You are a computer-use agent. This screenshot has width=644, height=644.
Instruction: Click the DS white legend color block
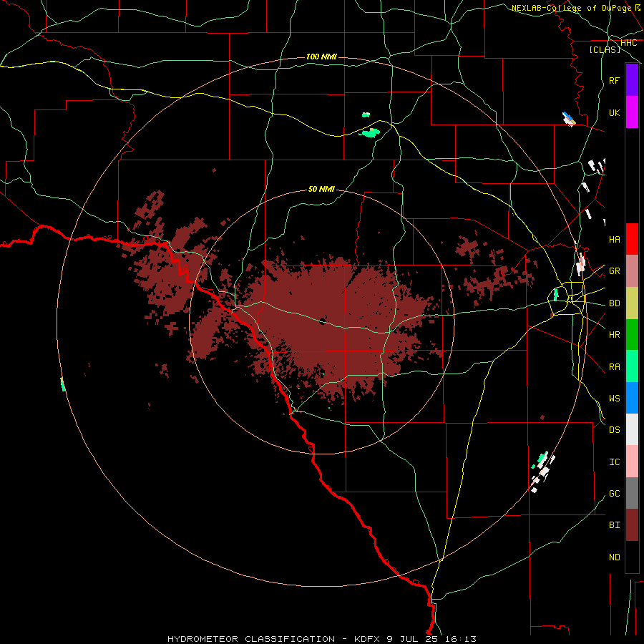point(632,429)
